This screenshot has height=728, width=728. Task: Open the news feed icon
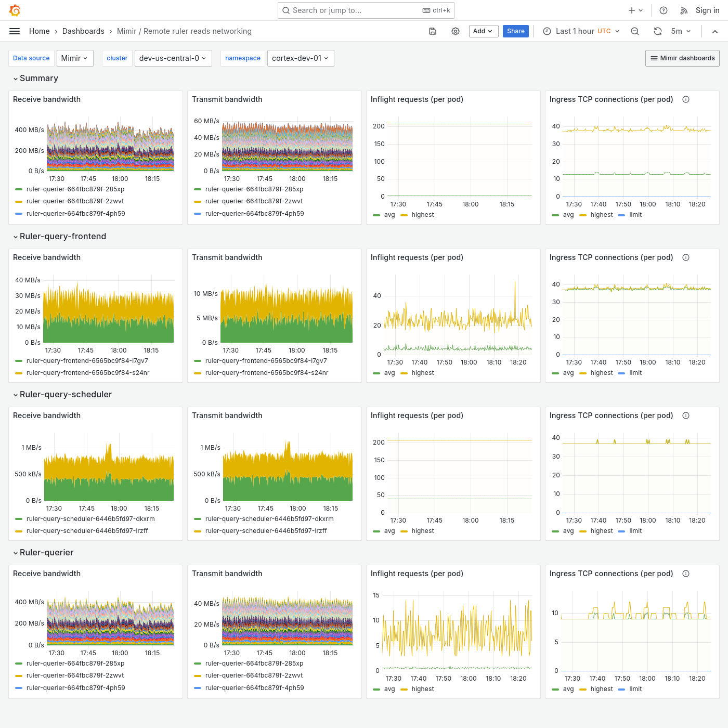[x=684, y=10]
